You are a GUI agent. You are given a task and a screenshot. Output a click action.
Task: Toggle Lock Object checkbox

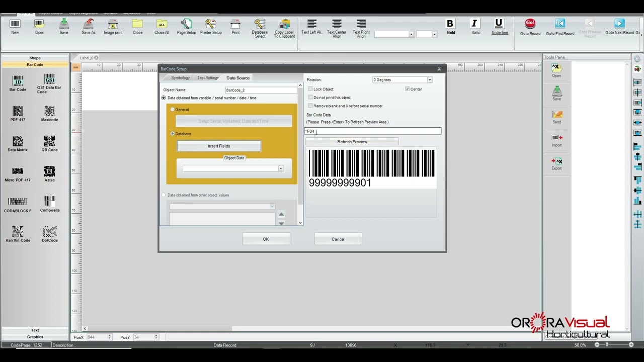coord(310,89)
